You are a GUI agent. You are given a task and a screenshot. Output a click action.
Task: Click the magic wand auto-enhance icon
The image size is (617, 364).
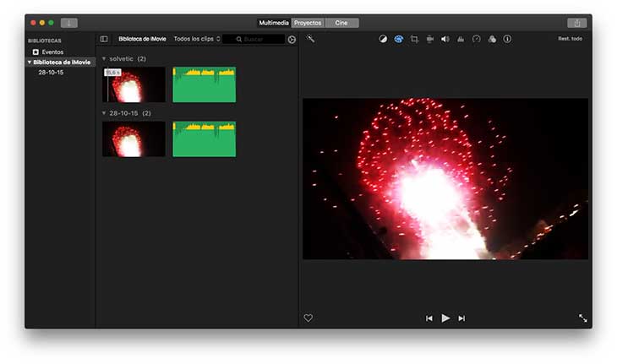tap(310, 39)
